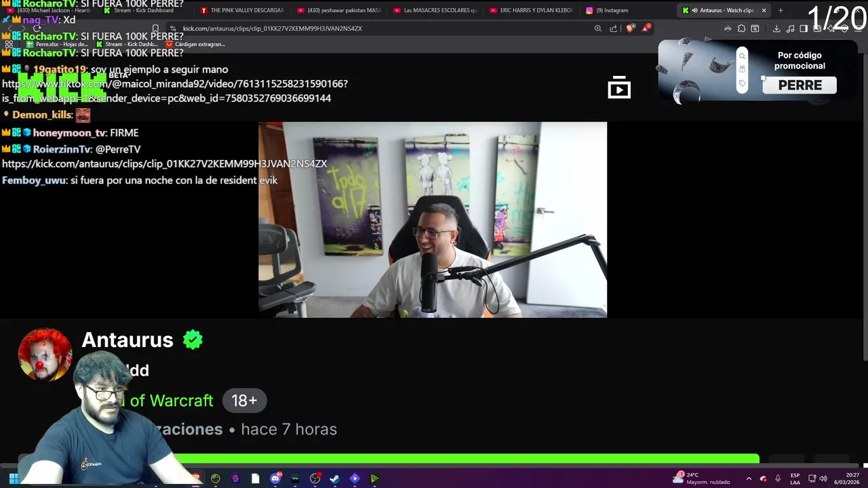The height and width of the screenshot is (488, 868).
Task: Switch to the Michael Jackson YouTube tab
Action: (x=49, y=10)
